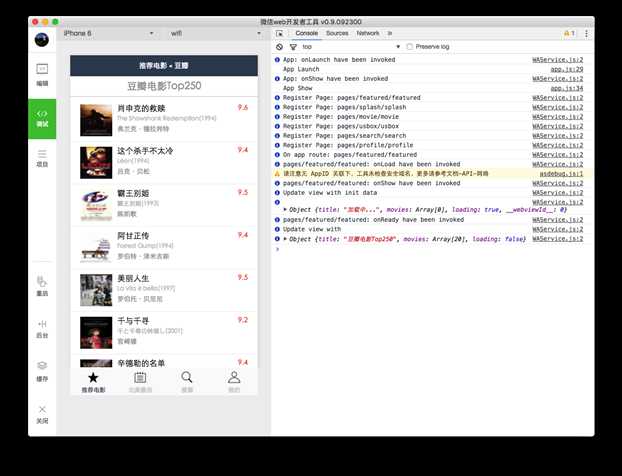Open the DevTools three-dot menu
This screenshot has width=622, height=476.
point(586,33)
